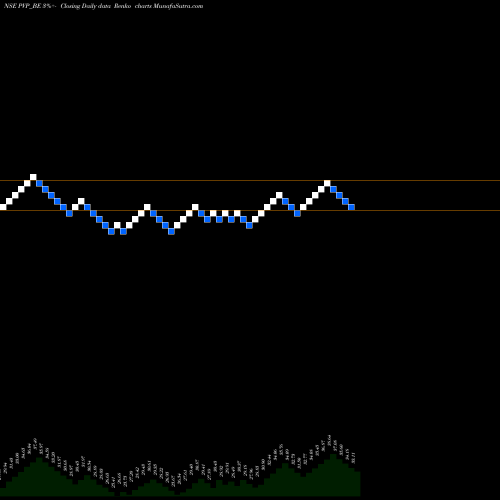Click the MunafaSutra.com text in the chart title
The height and width of the screenshot is (500, 500).
click(x=178, y=6)
